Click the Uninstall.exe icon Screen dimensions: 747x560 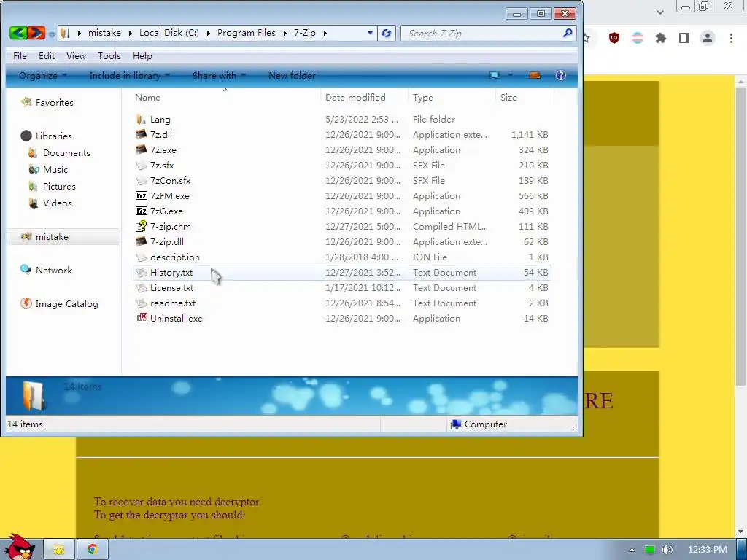coord(141,318)
